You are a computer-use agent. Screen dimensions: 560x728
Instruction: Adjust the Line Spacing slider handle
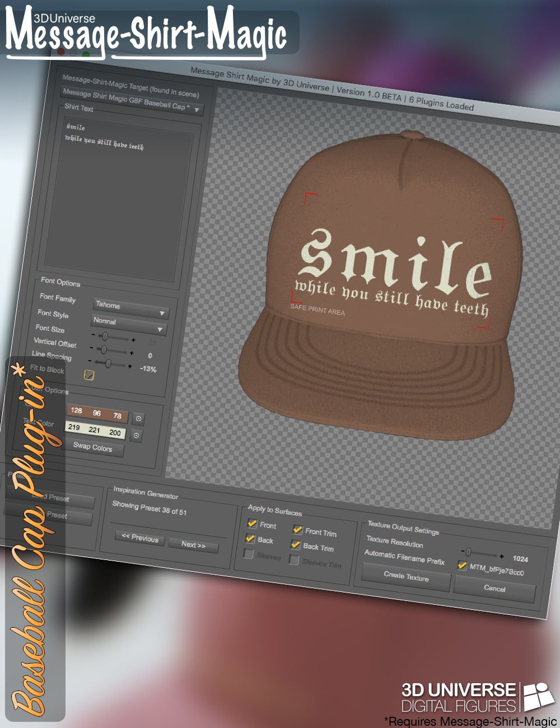point(108,363)
